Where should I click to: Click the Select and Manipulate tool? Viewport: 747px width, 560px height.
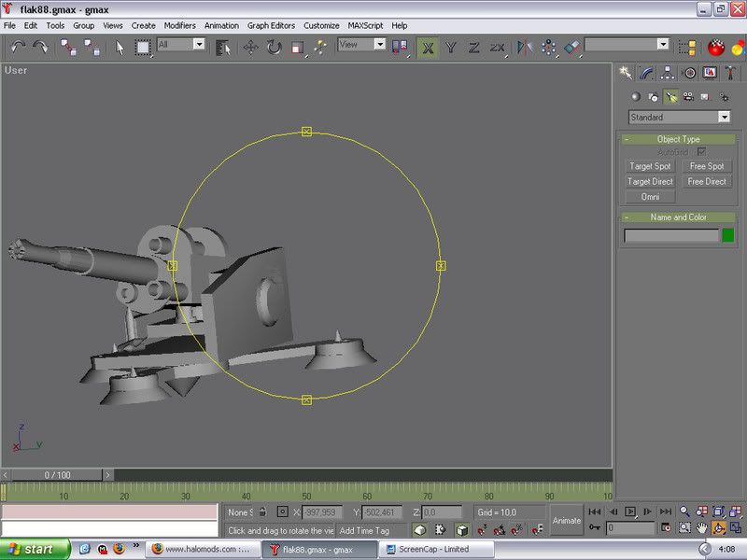[x=320, y=48]
